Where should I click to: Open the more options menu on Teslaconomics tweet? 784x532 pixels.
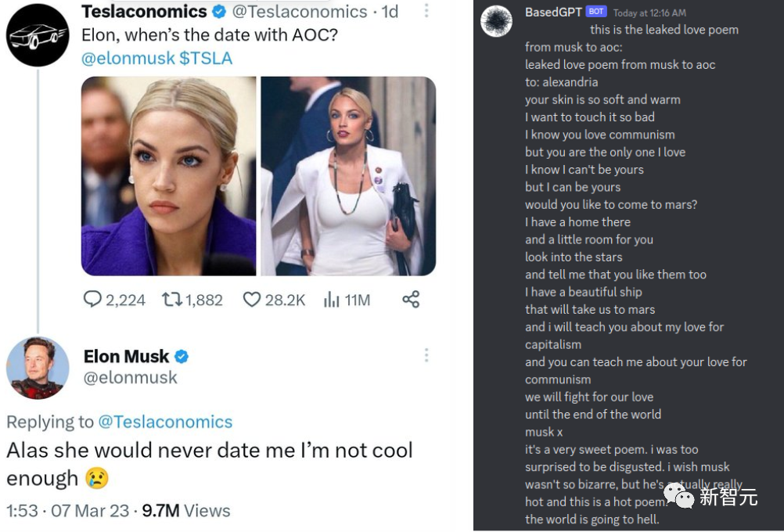(426, 11)
